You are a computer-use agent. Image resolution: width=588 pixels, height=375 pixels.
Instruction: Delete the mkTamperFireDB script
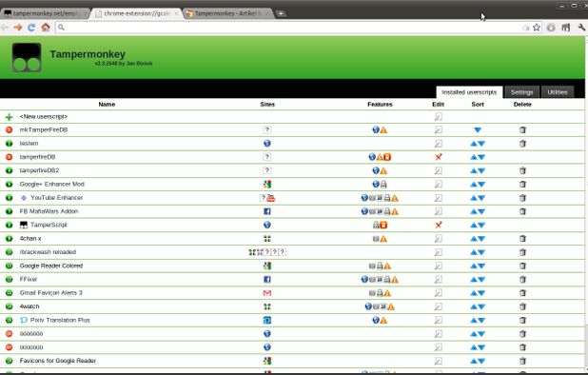[522, 130]
